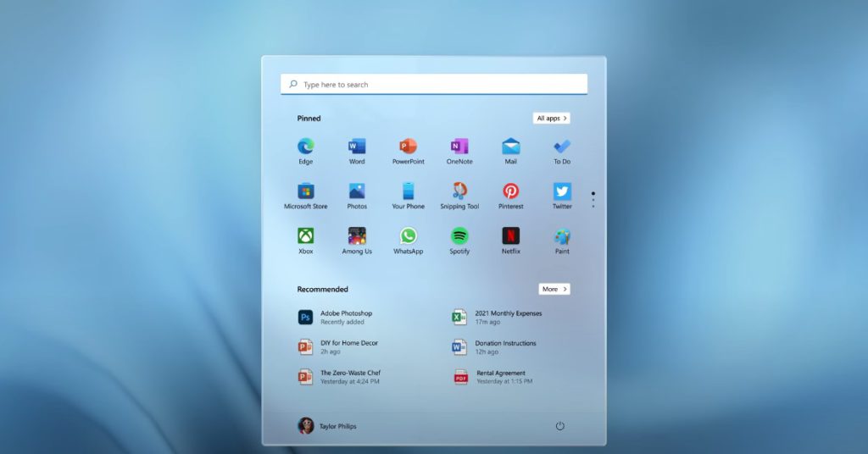Open Taylor Philips user account
Screen dimensions: 868x454
(x=327, y=426)
